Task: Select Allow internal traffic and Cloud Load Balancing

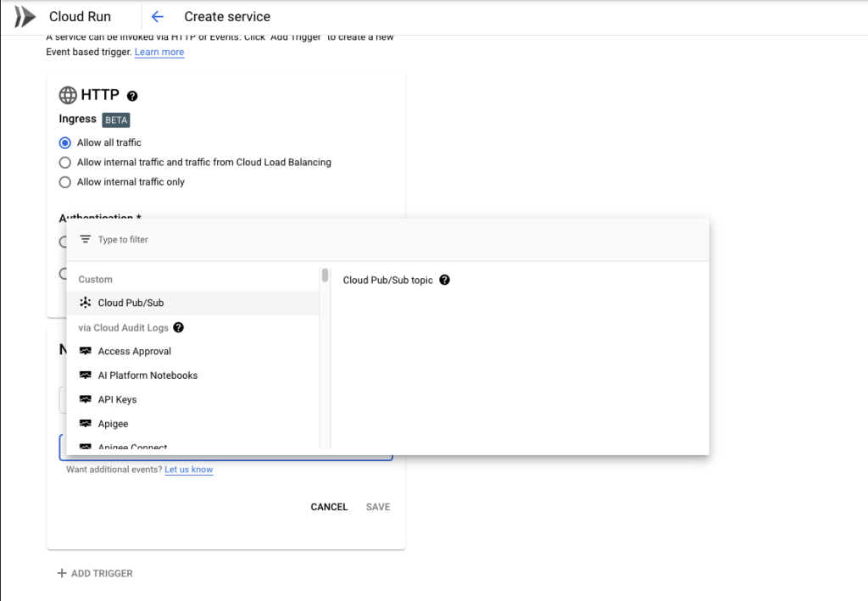Action: [65, 162]
